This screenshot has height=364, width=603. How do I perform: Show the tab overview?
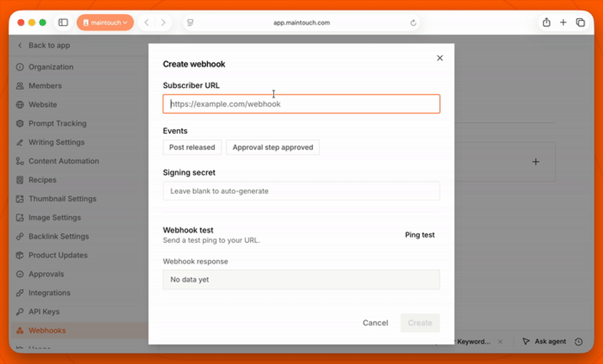[580, 23]
